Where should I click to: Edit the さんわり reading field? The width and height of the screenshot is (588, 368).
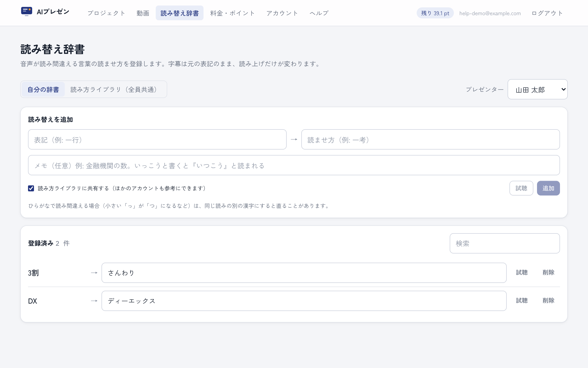tap(304, 273)
